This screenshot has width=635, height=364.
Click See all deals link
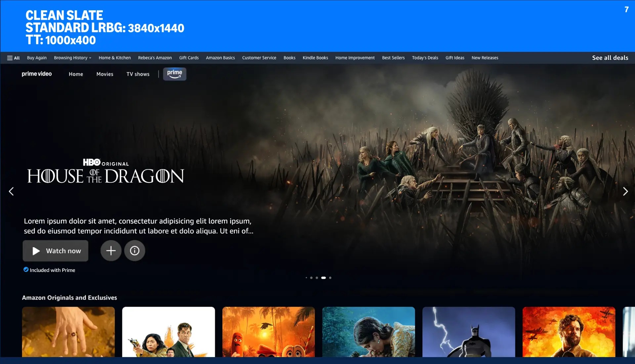click(610, 58)
